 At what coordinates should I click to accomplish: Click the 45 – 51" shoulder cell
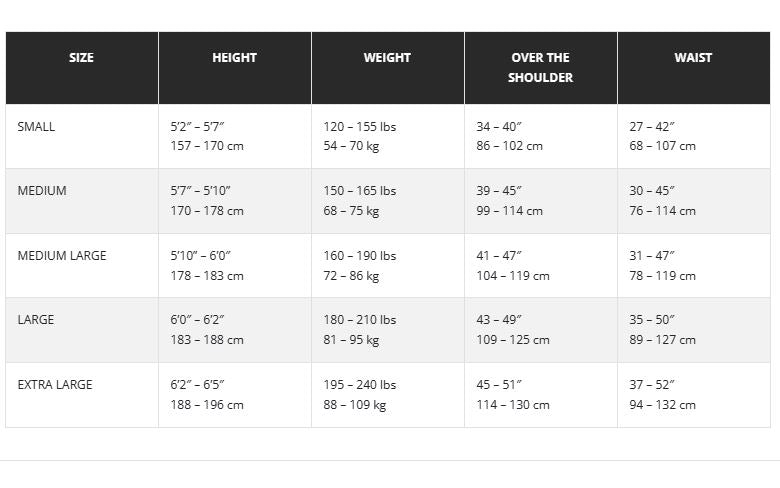[499, 385]
